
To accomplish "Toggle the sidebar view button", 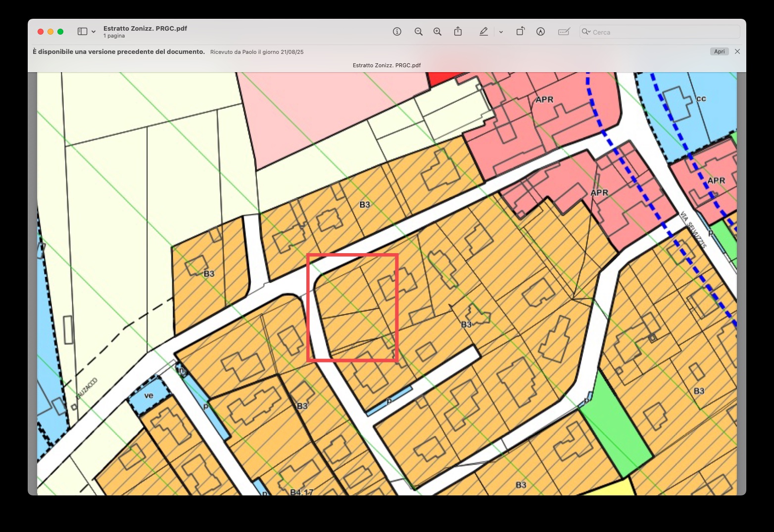I will click(x=82, y=32).
